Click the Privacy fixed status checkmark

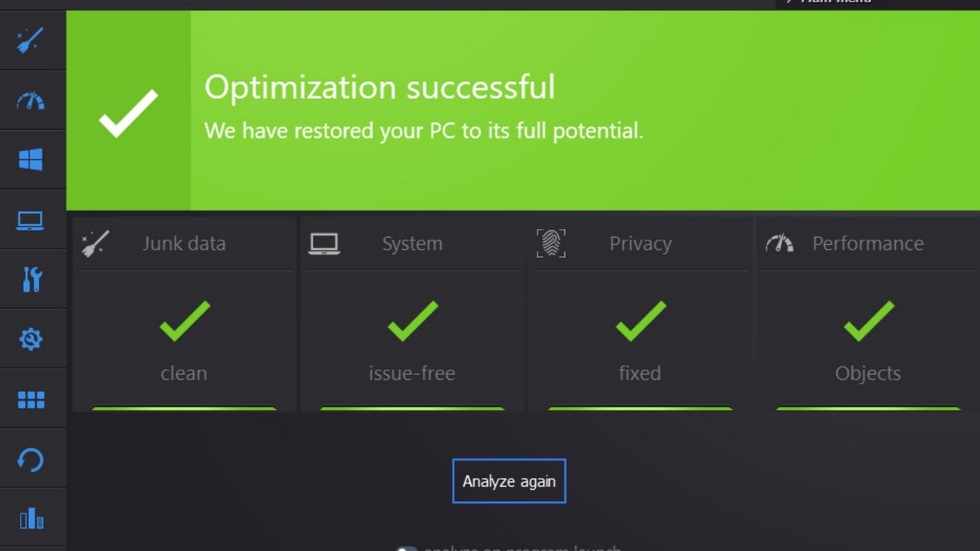pyautogui.click(x=640, y=320)
